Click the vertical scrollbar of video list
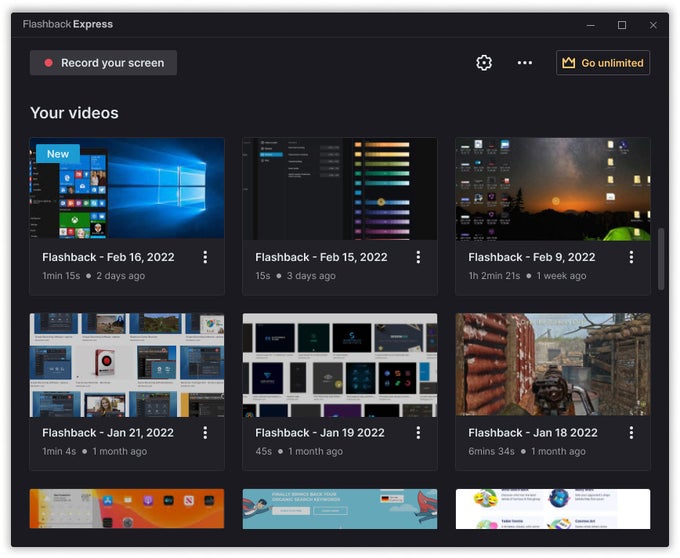This screenshot has width=680, height=558. click(x=660, y=260)
